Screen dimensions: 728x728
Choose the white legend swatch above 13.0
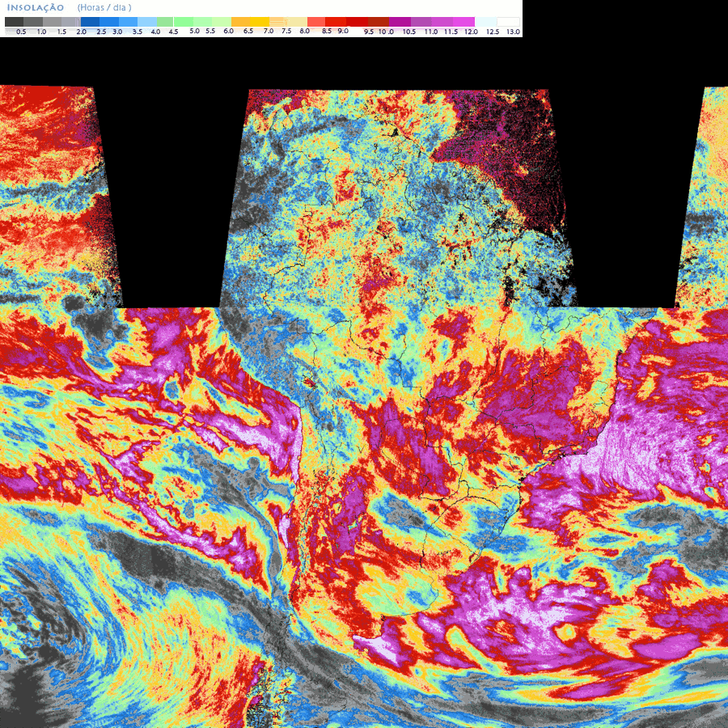[508, 22]
